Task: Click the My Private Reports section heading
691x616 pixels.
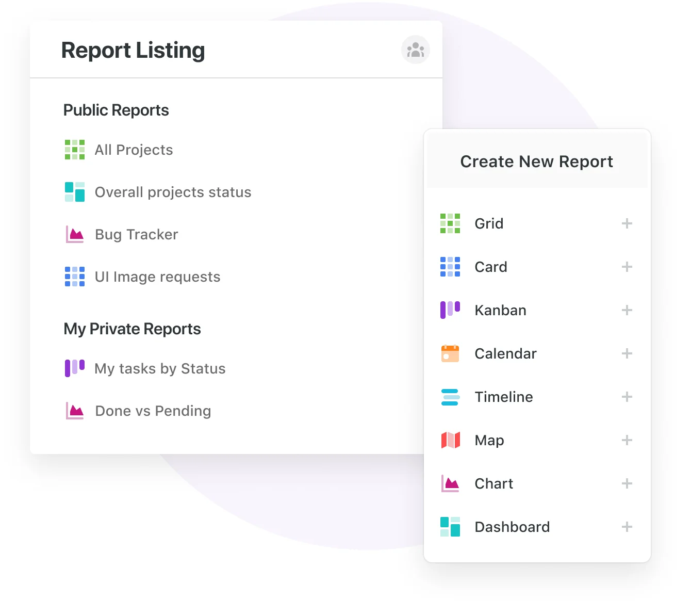Action: point(132,329)
